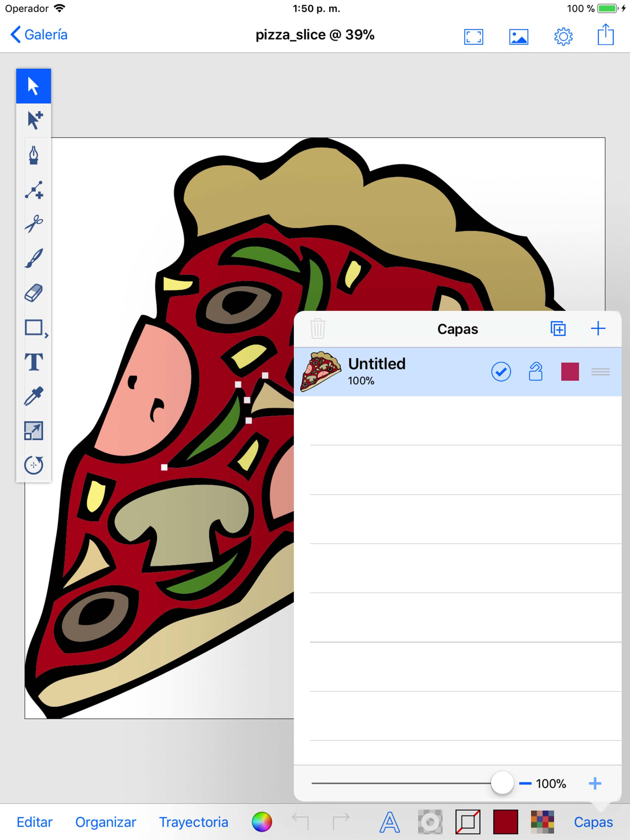The width and height of the screenshot is (630, 840).
Task: Open the Editar menu
Action: click(x=34, y=822)
